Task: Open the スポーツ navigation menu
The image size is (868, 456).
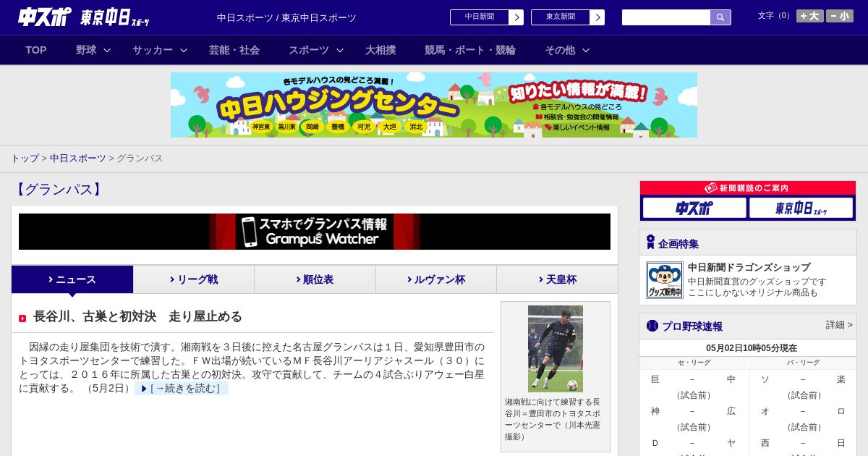Action: (x=309, y=50)
